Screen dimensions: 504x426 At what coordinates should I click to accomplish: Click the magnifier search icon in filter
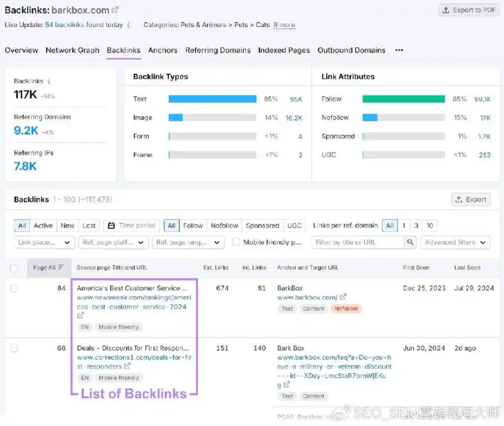coord(410,242)
